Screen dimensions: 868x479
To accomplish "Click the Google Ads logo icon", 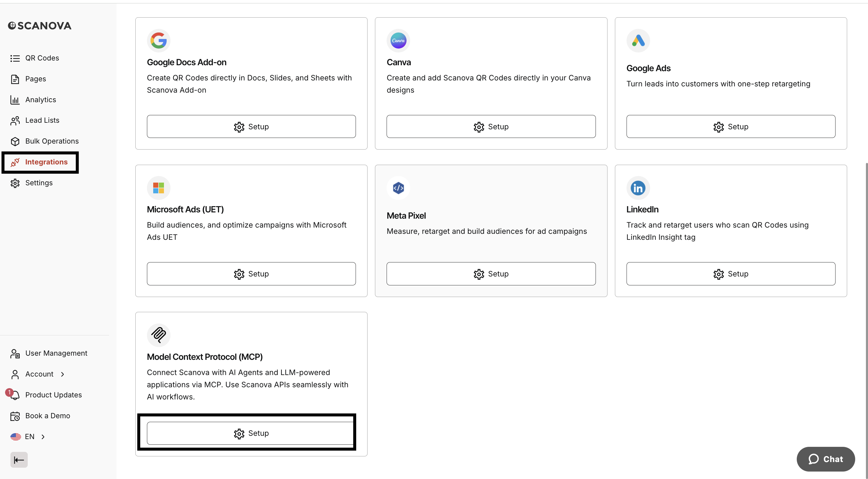I will click(638, 41).
